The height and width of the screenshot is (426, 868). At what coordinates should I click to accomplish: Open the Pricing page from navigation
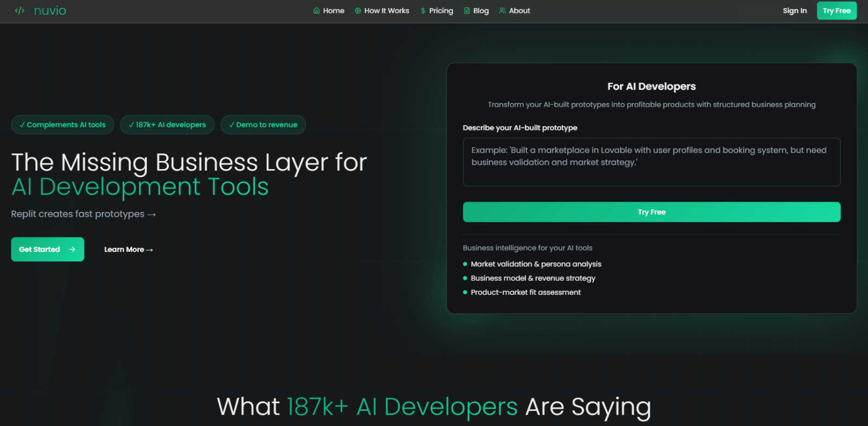pyautogui.click(x=441, y=11)
